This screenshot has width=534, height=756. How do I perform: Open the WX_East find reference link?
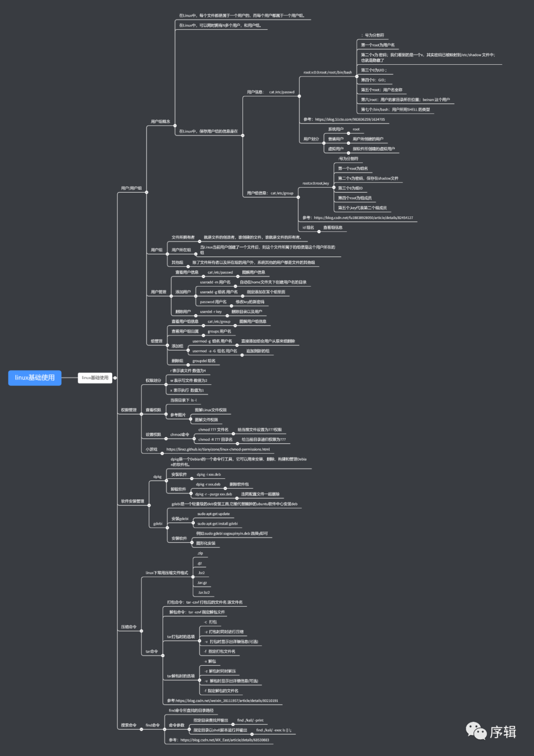224,740
